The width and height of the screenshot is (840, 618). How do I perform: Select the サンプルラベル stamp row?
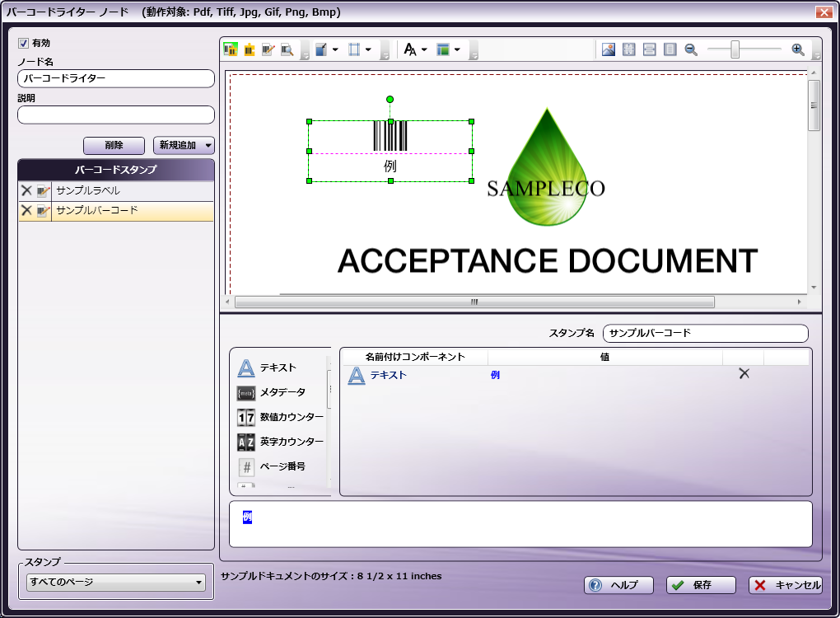click(116, 191)
